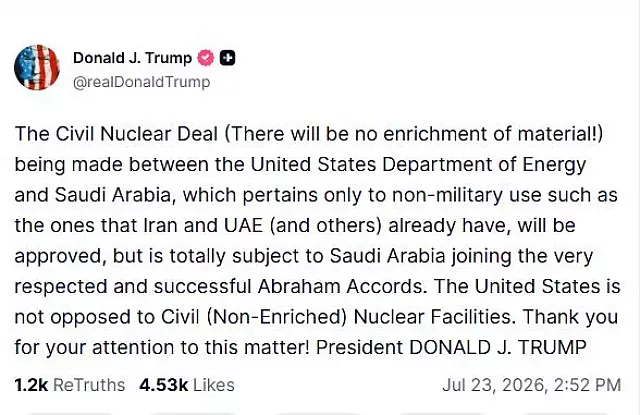The height and width of the screenshot is (415, 640).
Task: Click the pink verified checkmark badge
Action: [206, 58]
